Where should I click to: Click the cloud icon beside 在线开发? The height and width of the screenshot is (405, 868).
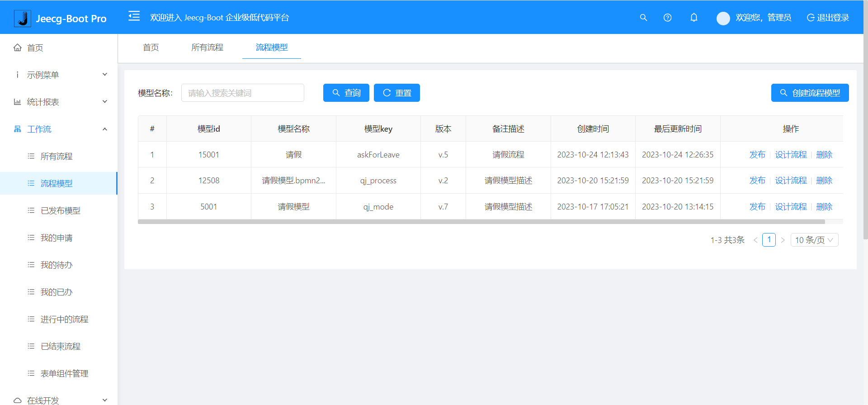(18, 400)
